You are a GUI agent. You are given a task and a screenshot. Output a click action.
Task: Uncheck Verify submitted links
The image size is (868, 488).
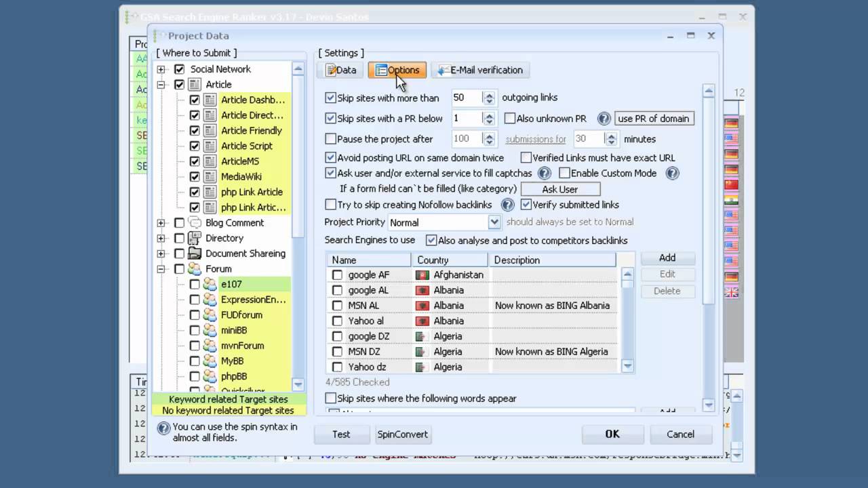[526, 205]
